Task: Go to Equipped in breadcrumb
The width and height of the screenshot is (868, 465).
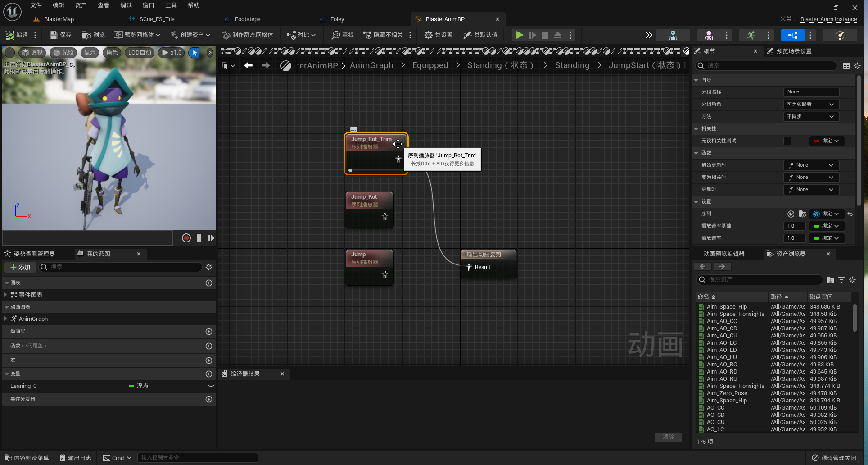Action: pos(430,65)
